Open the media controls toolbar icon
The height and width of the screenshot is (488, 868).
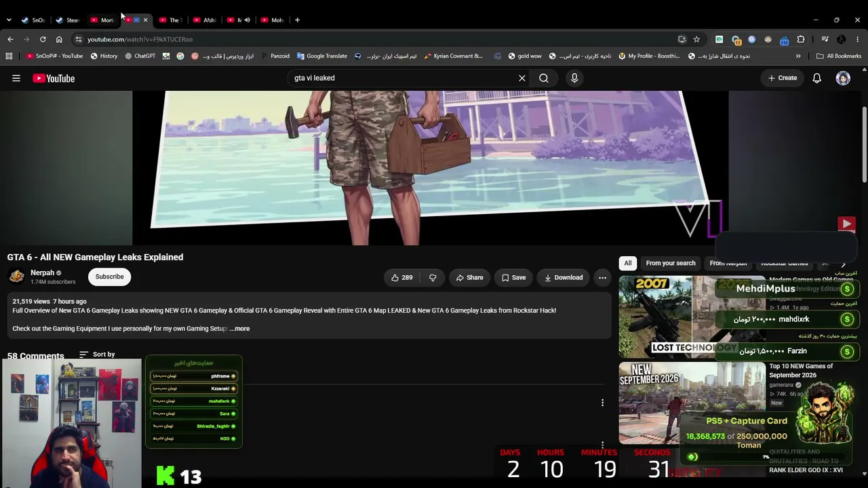825,39
